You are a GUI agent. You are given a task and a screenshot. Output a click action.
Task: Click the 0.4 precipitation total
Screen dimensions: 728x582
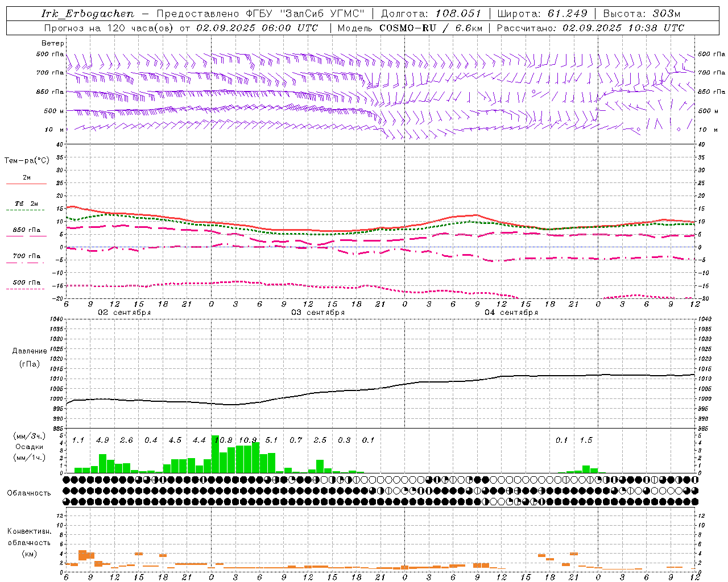point(151,440)
